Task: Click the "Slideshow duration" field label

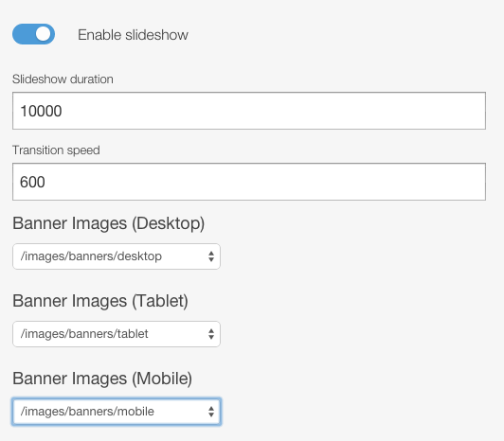Action: click(x=63, y=79)
